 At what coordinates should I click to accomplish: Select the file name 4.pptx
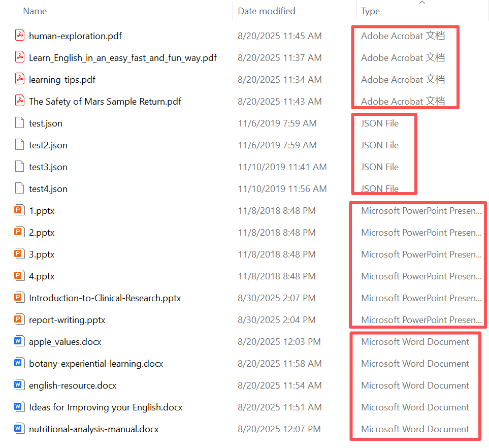point(42,276)
